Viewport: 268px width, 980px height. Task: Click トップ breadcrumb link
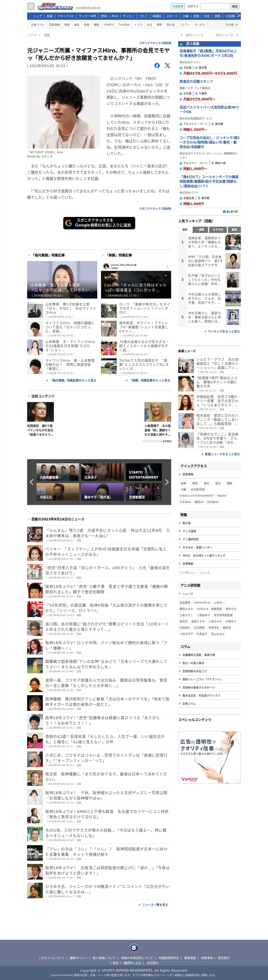(x=32, y=35)
